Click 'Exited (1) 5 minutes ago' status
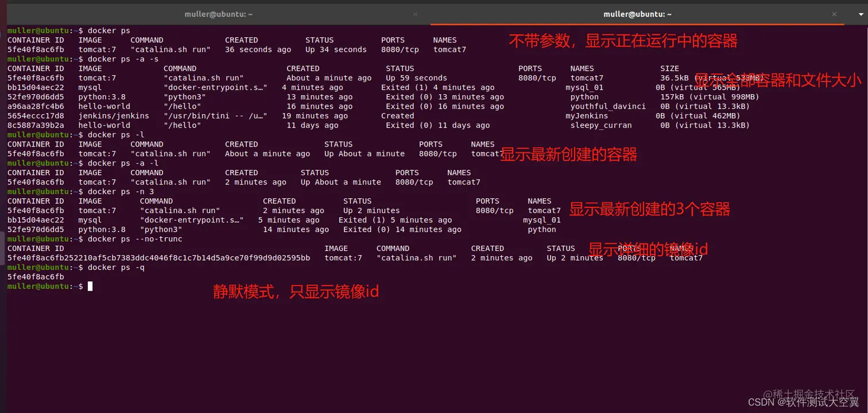The image size is (868, 413). tap(395, 220)
